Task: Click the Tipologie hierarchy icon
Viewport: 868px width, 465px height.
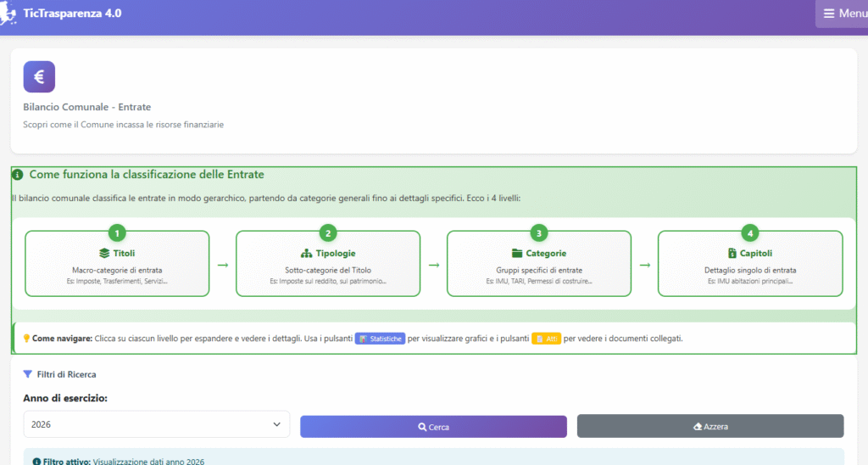Action: [307, 254]
